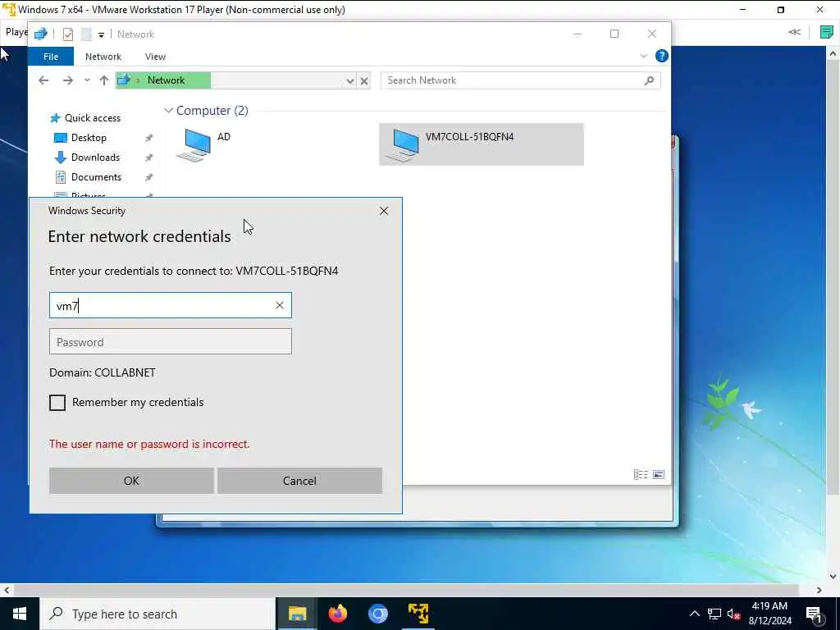Launch Firefox from the taskbar
Viewport: 840px width, 630px height.
click(x=337, y=614)
